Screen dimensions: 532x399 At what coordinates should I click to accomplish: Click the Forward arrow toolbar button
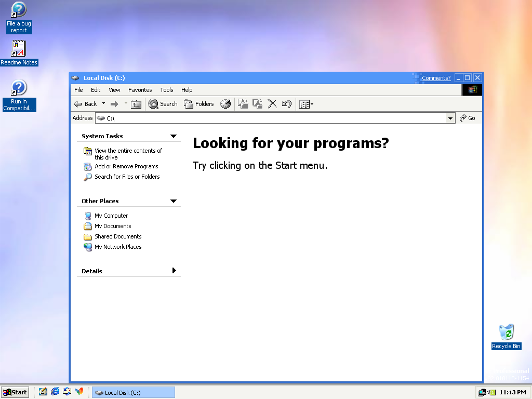tap(115, 104)
